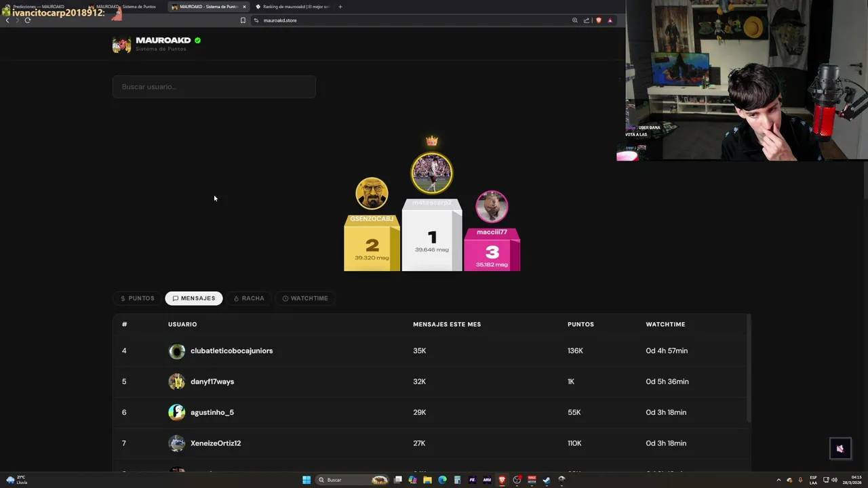Switch to the Ranking de mauroakd tab
The height and width of the screenshot is (488, 868).
293,7
